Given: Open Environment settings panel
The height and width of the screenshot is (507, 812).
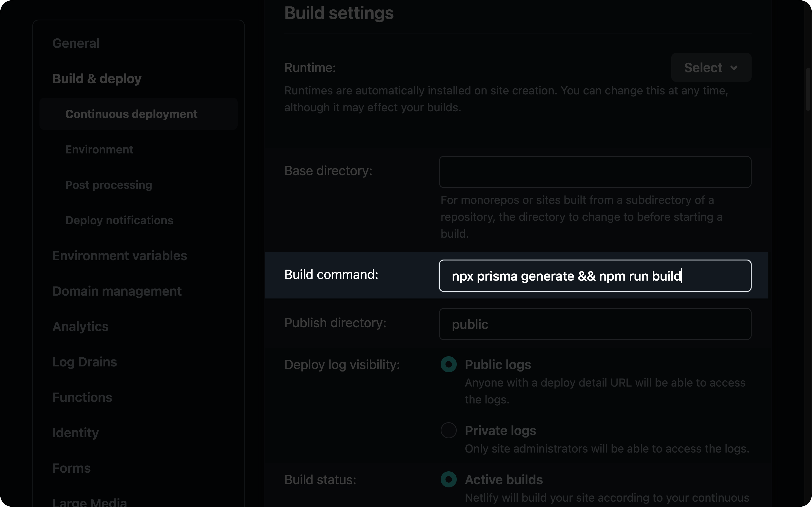Looking at the screenshot, I should [99, 149].
